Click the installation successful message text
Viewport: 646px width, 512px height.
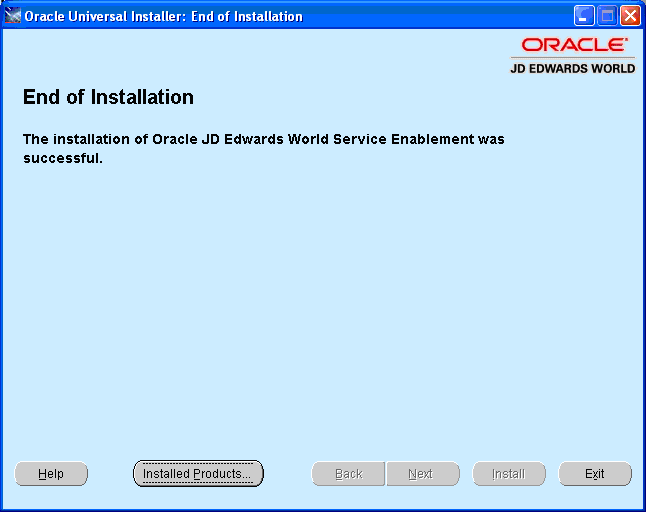click(x=264, y=148)
